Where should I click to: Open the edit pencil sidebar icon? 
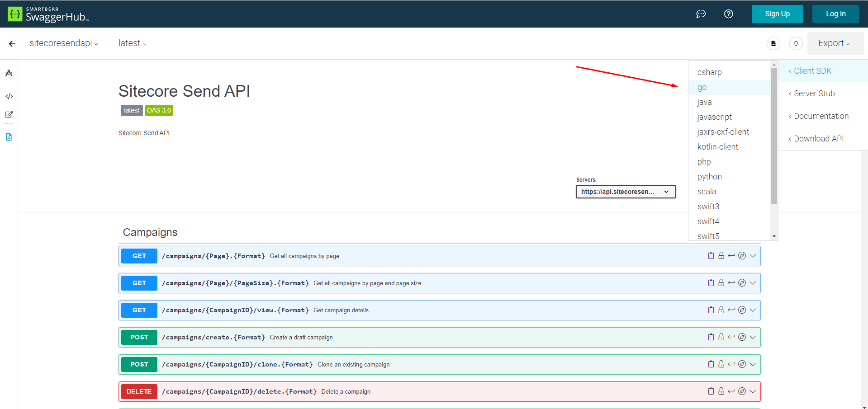click(x=9, y=114)
